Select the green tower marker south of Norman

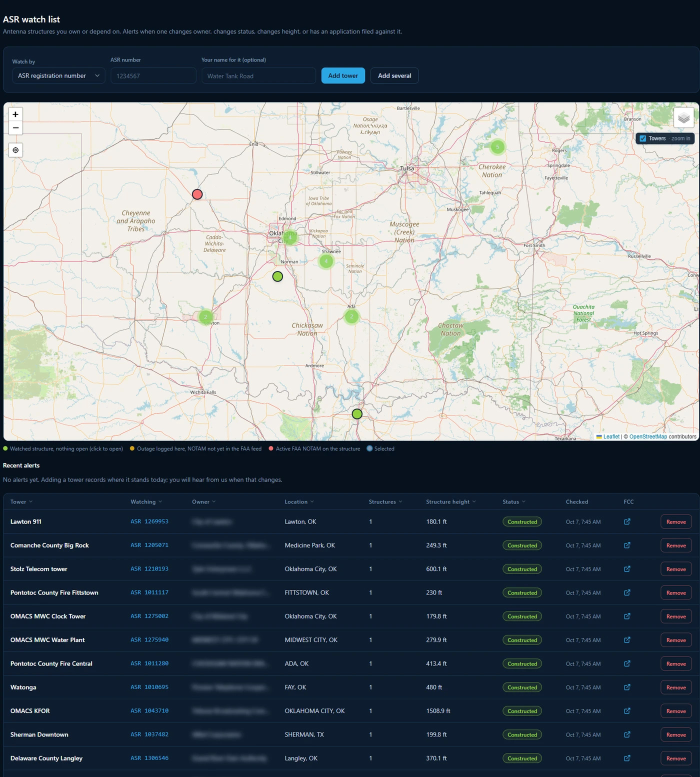coord(277,276)
